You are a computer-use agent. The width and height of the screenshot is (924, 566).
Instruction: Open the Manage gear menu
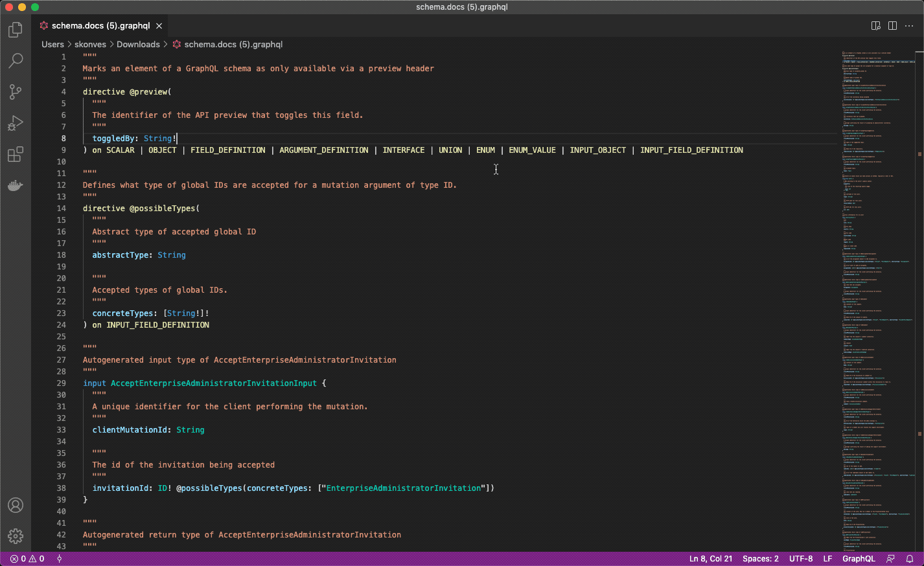coord(16,536)
